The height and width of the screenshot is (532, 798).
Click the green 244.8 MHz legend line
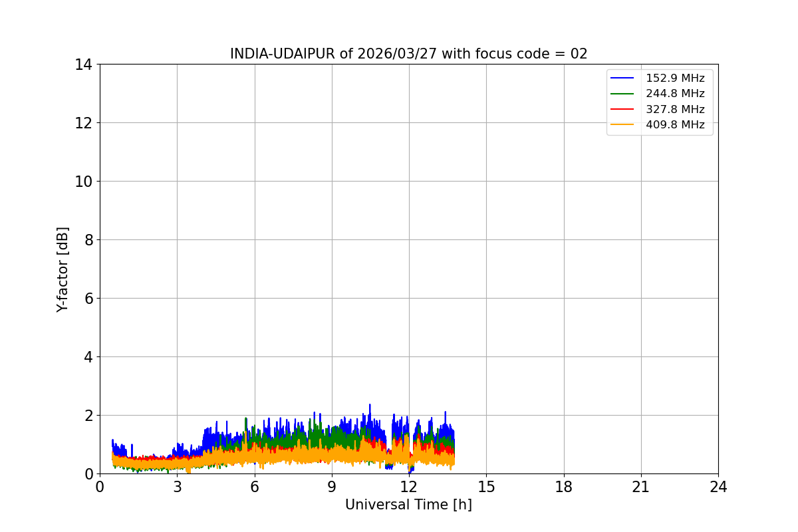[623, 94]
